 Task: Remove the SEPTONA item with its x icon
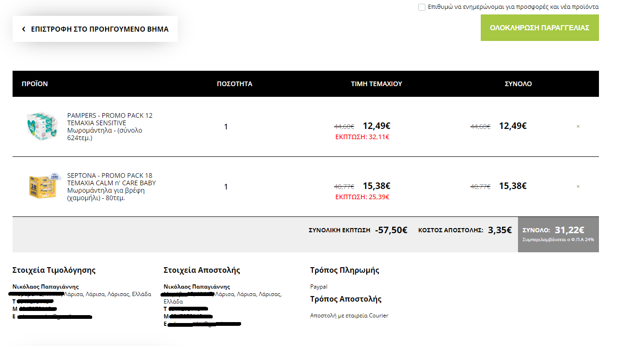click(x=578, y=186)
